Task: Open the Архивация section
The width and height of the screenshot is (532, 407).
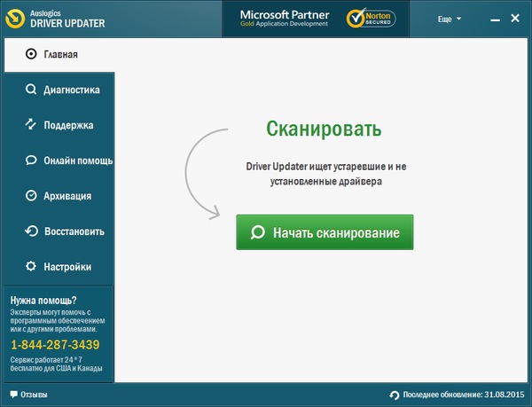Action: [x=59, y=196]
